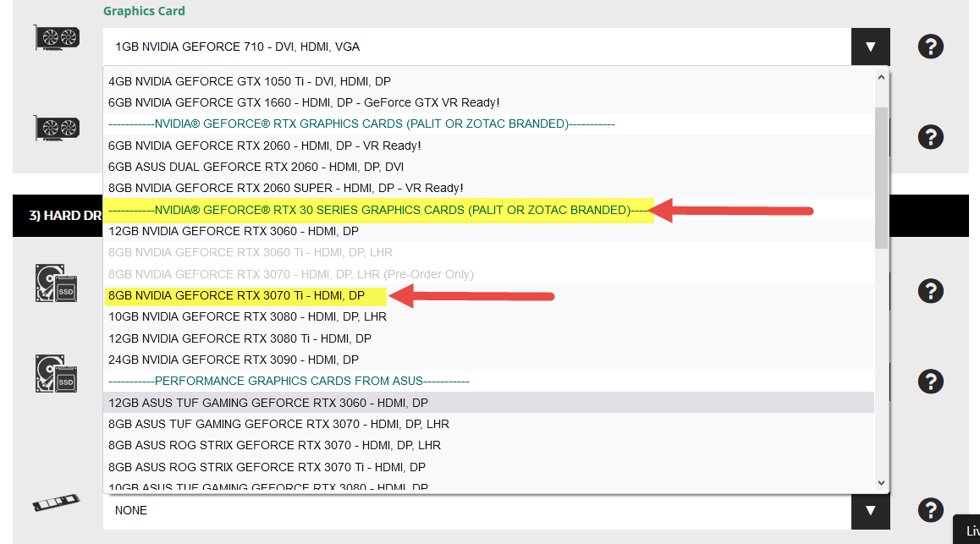This screenshot has width=980, height=544.
Task: Click greyed 8GB RTX 3070 Pre-Order Only entry
Action: [x=489, y=274]
